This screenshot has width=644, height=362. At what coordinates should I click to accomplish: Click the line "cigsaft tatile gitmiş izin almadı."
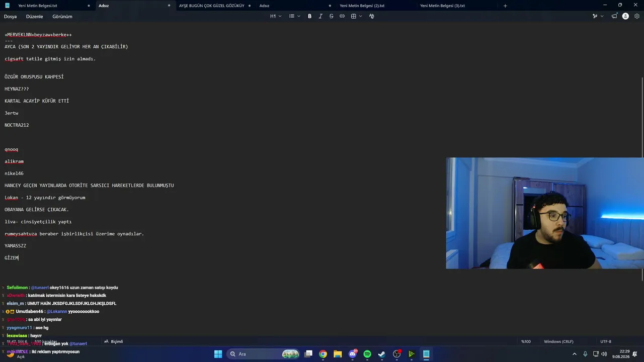(50, 59)
